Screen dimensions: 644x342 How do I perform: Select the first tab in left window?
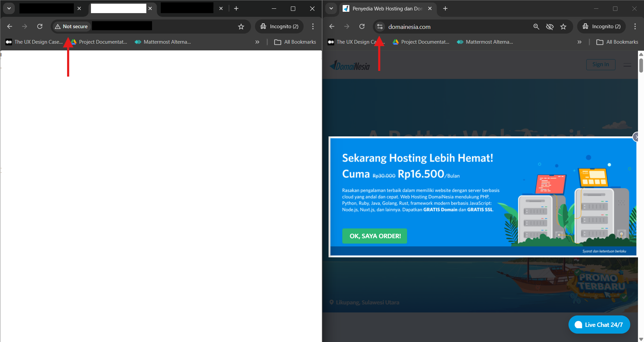pos(47,8)
